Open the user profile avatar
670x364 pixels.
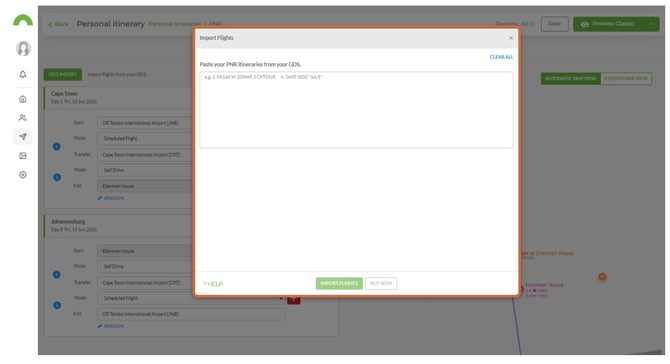(23, 48)
